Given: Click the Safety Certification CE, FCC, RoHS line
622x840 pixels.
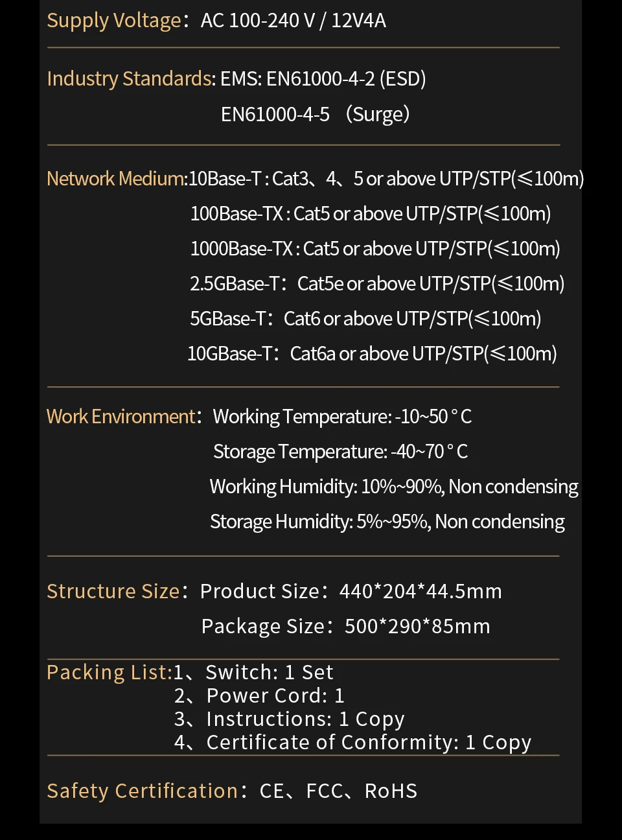Looking at the screenshot, I should tap(232, 791).
